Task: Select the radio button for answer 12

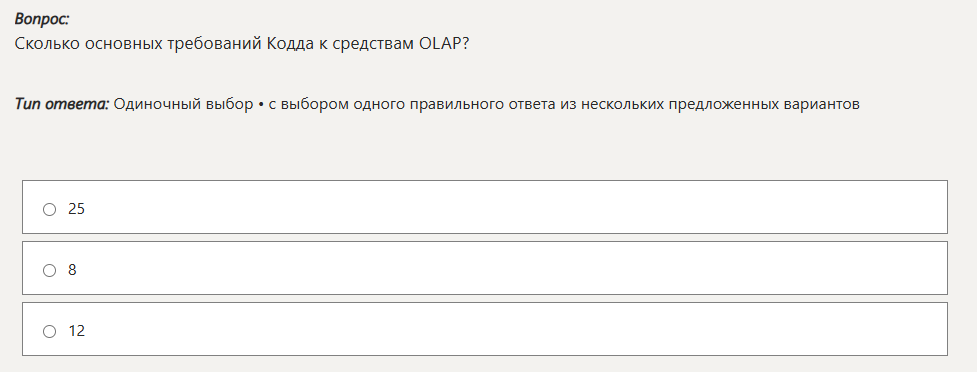Action: [x=49, y=331]
